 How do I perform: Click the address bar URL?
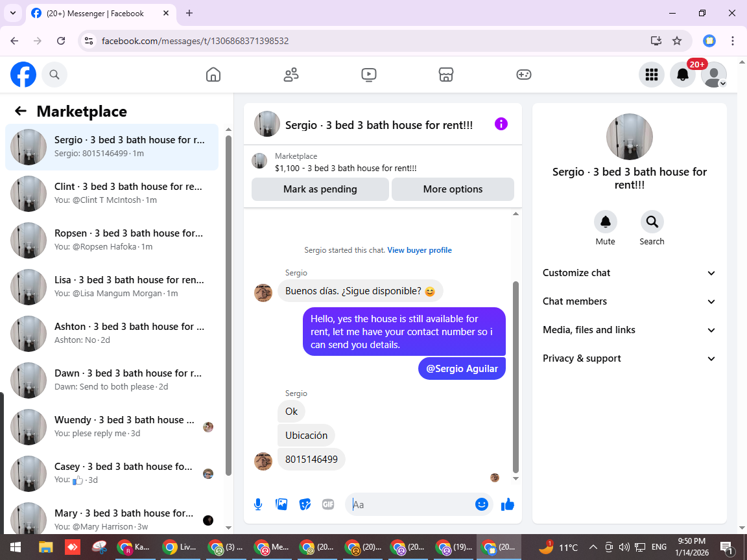pyautogui.click(x=195, y=41)
